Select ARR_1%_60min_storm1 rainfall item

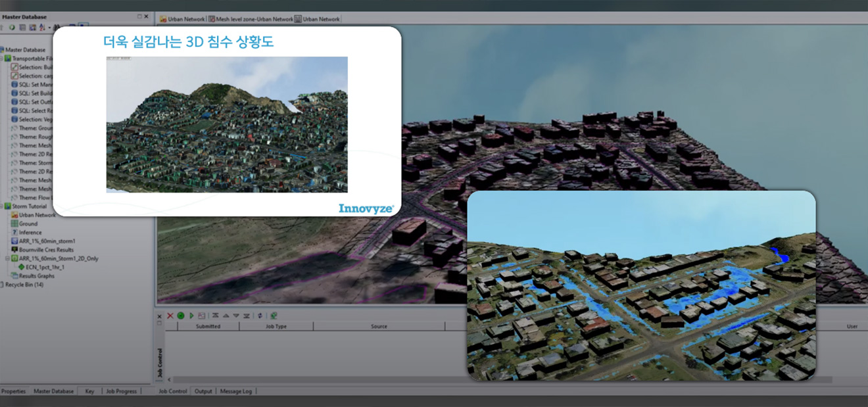pyautogui.click(x=43, y=241)
